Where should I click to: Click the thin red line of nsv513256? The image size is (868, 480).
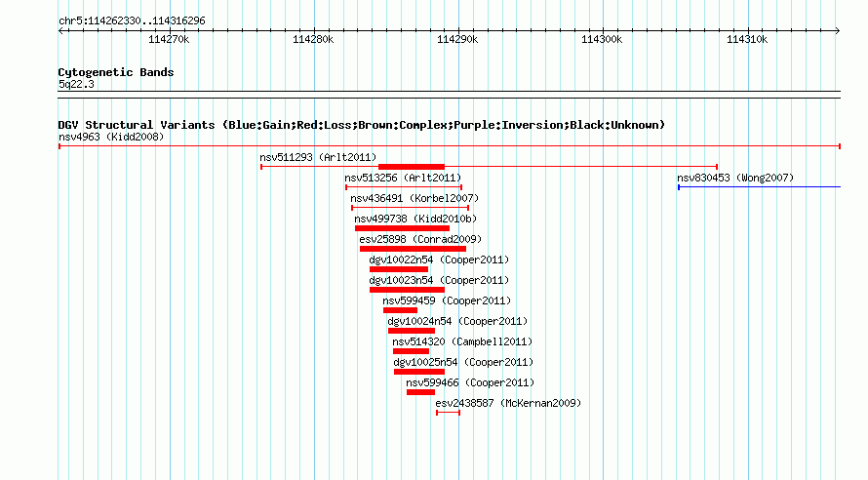pyautogui.click(x=404, y=187)
